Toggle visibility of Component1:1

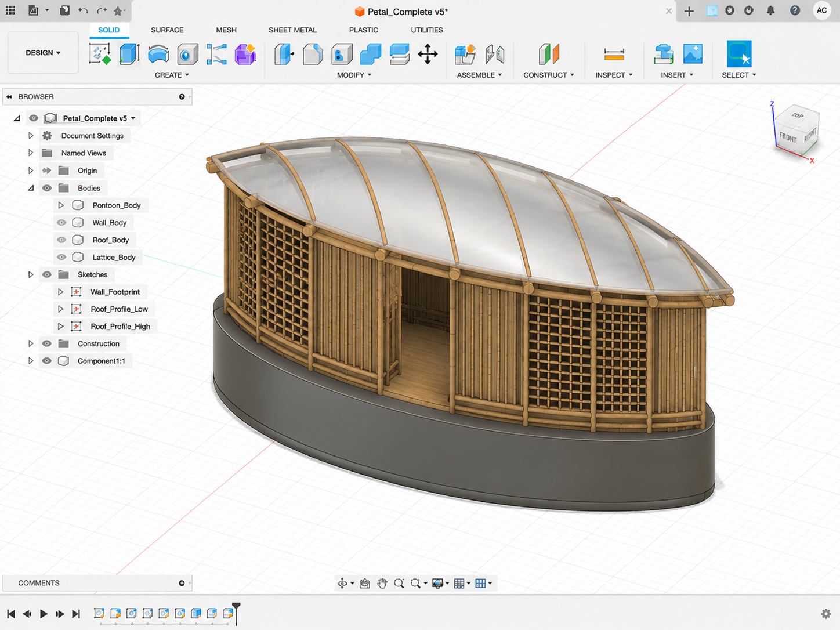47,361
